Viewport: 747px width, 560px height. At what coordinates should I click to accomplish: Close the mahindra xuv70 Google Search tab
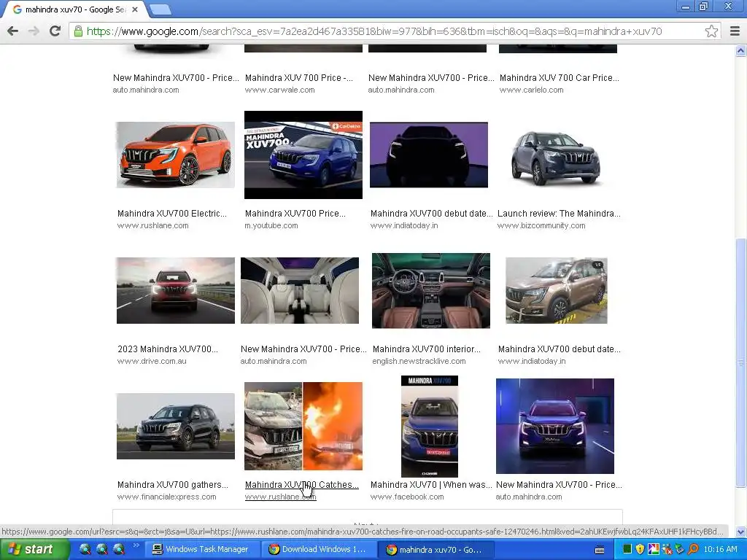point(135,9)
